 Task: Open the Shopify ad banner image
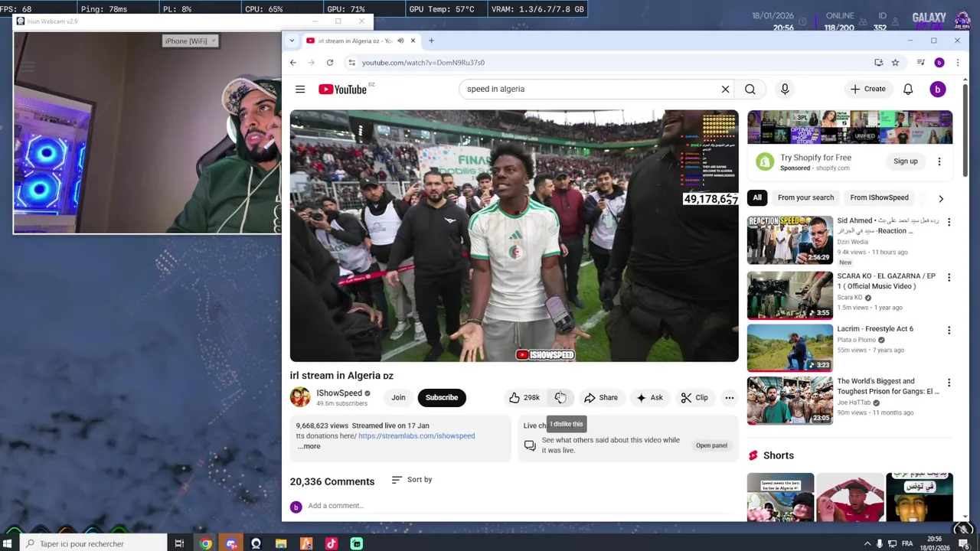(x=850, y=127)
